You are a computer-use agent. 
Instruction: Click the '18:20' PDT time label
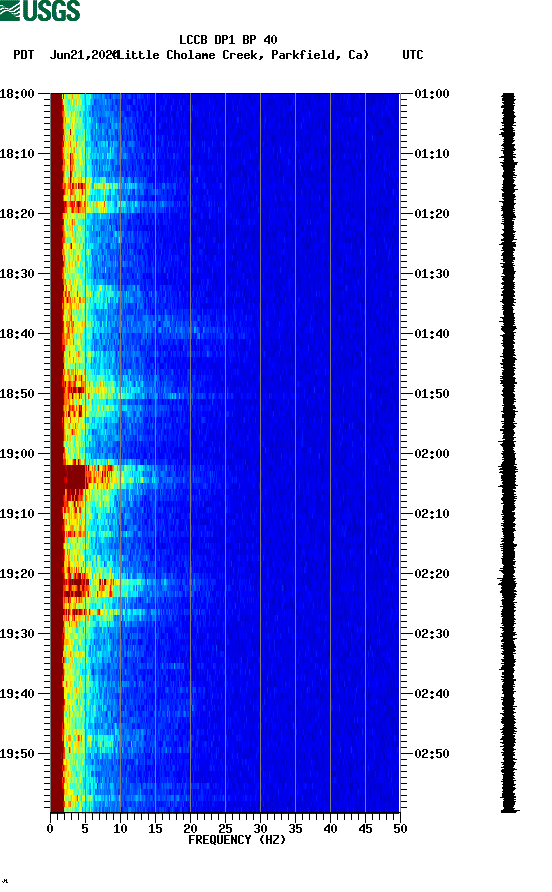pyautogui.click(x=17, y=214)
